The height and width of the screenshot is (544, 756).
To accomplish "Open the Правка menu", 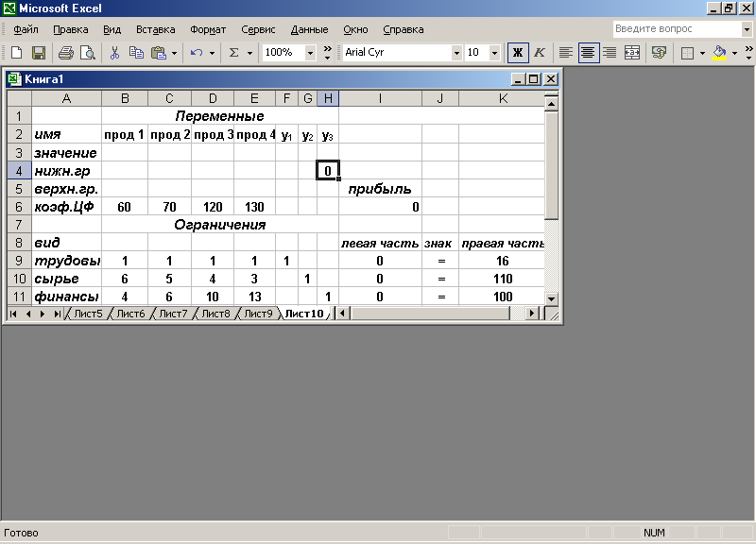I will (x=70, y=29).
